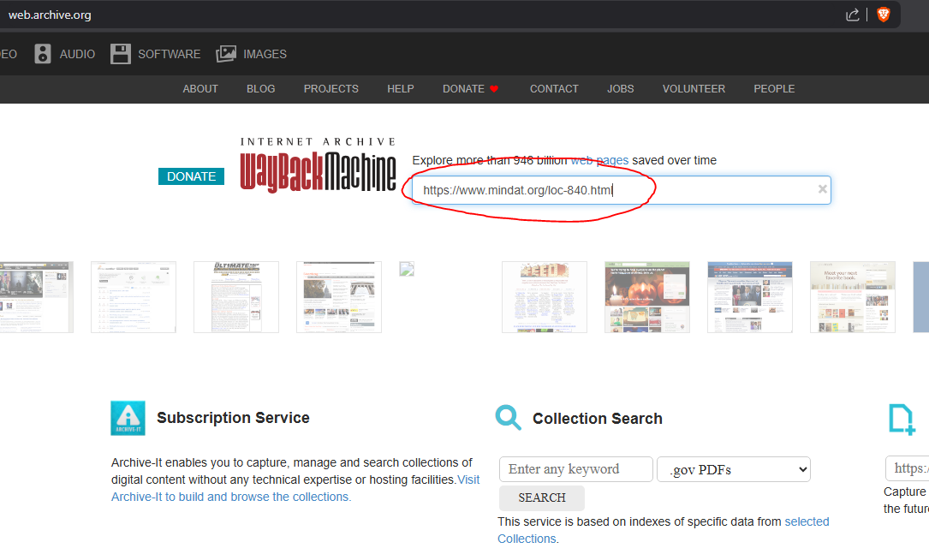Open the HELP menu item
Image resolution: width=929 pixels, height=560 pixels.
click(x=401, y=89)
